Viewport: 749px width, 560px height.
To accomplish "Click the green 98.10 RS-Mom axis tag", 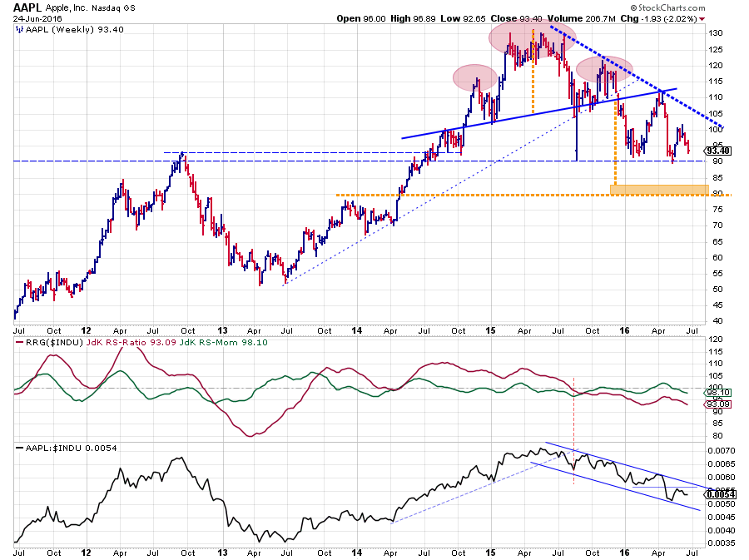I will pos(718,393).
